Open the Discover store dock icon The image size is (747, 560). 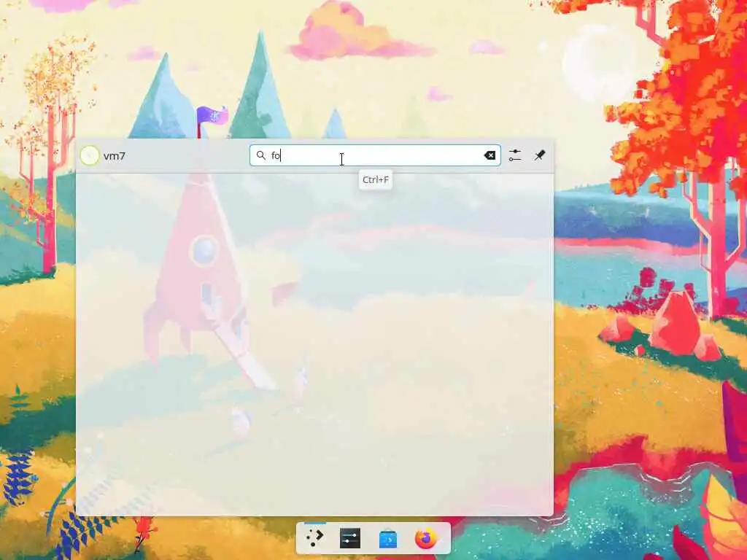(x=388, y=539)
